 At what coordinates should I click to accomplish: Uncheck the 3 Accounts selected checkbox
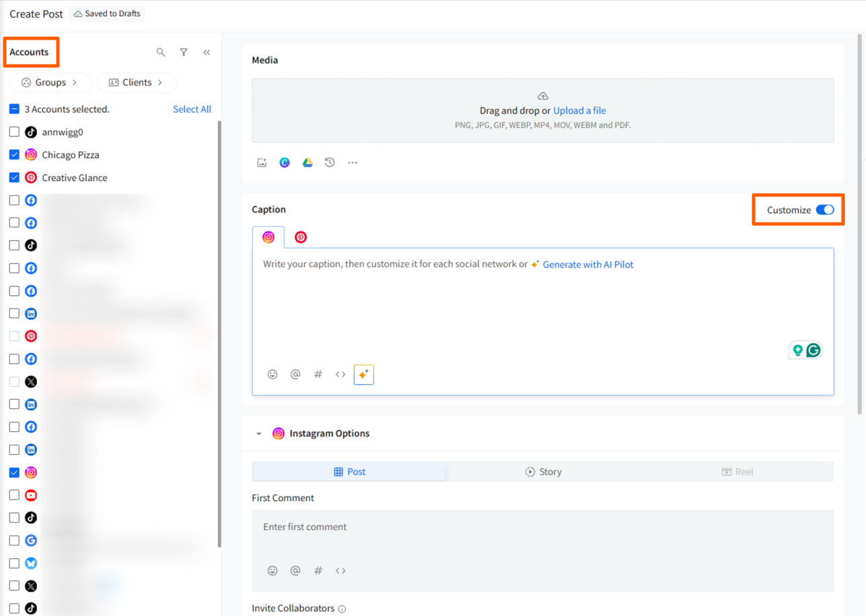click(x=14, y=109)
